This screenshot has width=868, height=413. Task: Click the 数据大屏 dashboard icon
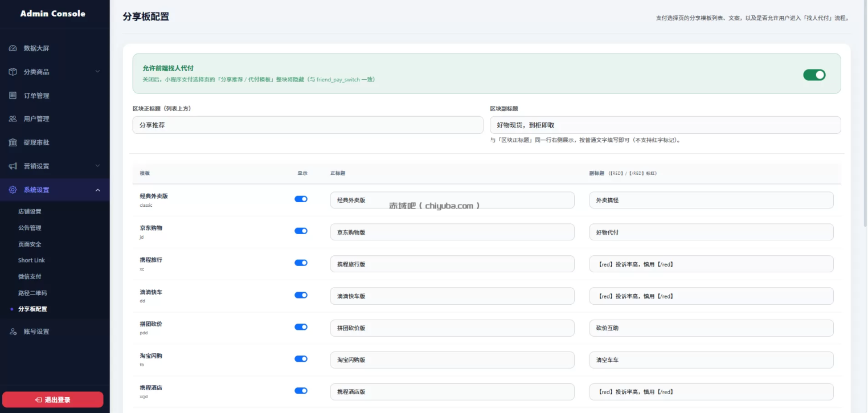click(13, 48)
